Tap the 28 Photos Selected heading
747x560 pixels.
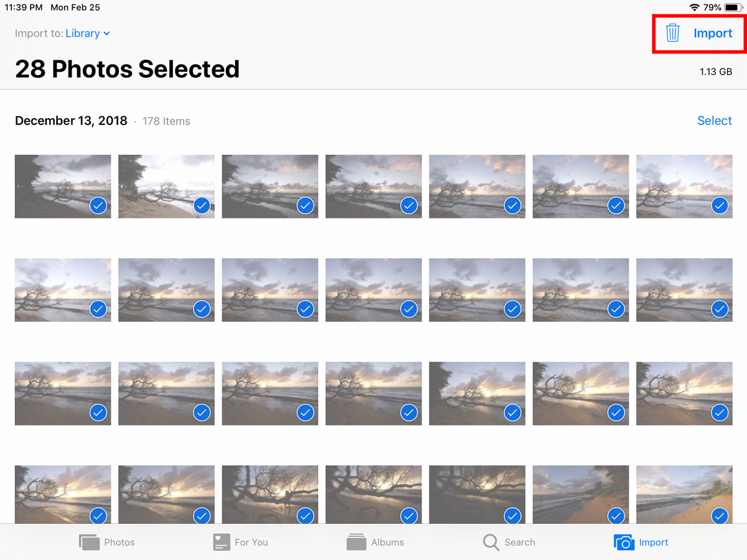127,68
